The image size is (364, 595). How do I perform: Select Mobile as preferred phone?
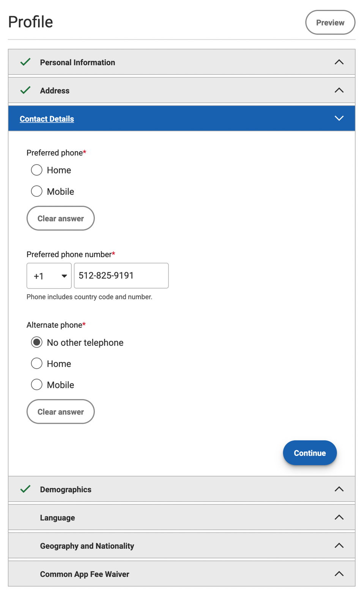tap(36, 191)
